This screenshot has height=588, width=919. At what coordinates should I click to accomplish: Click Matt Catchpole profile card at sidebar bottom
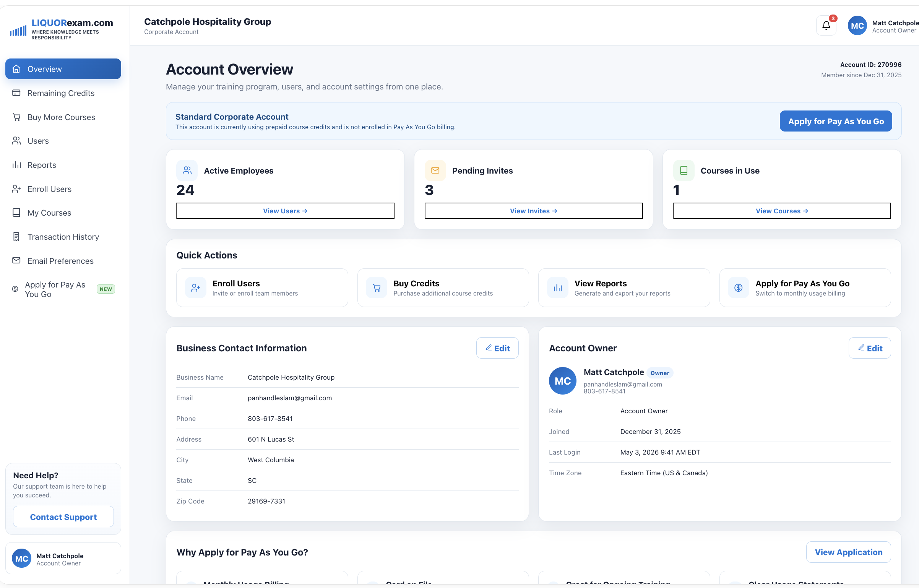pyautogui.click(x=63, y=559)
